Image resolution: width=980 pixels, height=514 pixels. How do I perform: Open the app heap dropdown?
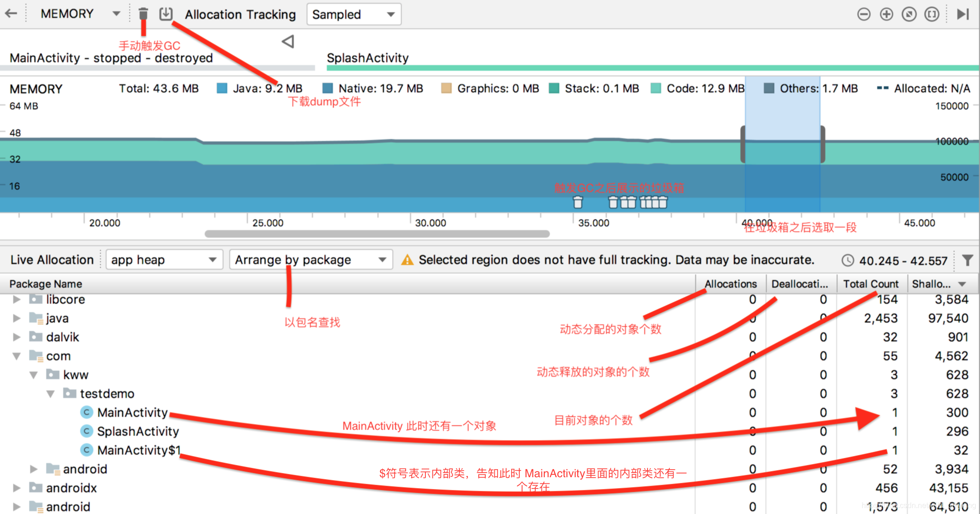(164, 260)
